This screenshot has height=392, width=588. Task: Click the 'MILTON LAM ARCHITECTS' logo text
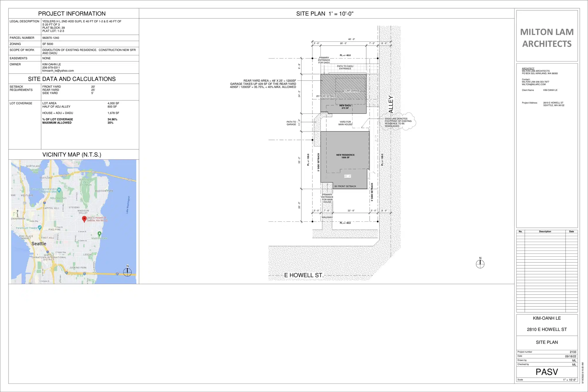(x=547, y=38)
